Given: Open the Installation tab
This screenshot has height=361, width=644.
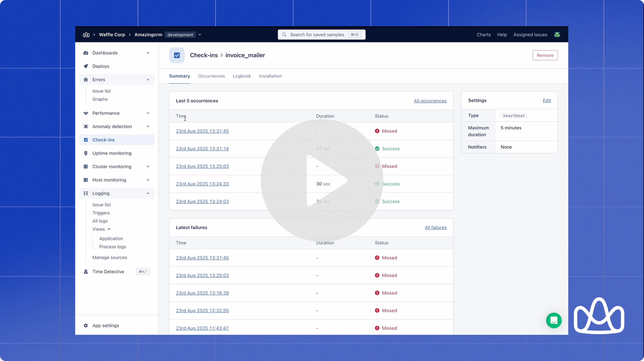Looking at the screenshot, I should pos(270,76).
